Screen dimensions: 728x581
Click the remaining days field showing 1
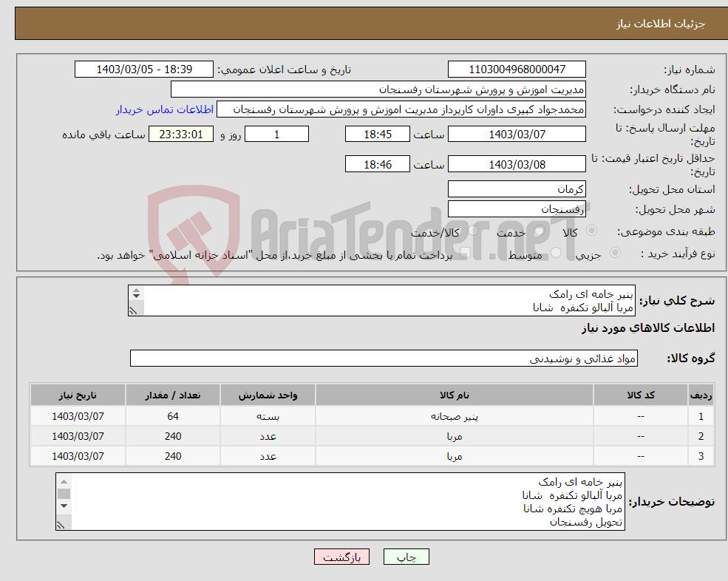coord(276,135)
